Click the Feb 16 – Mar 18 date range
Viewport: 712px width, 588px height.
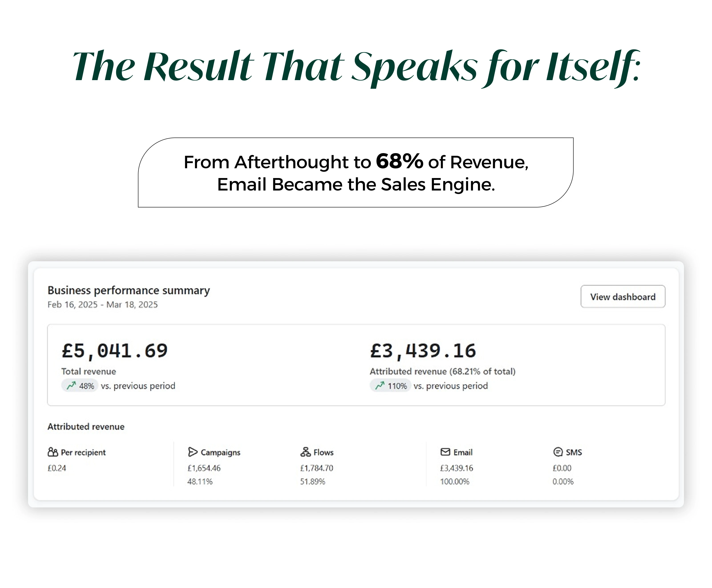click(x=103, y=305)
